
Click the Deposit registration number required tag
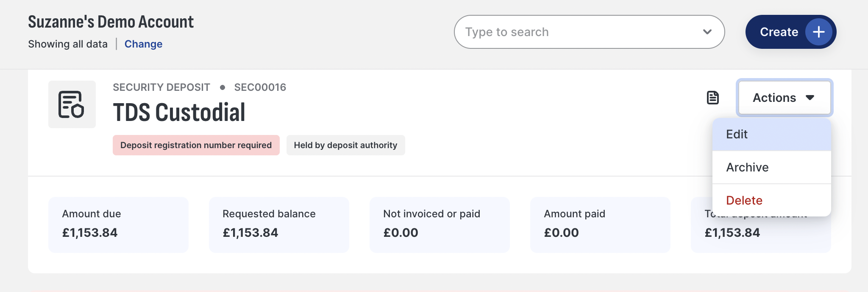pos(196,145)
